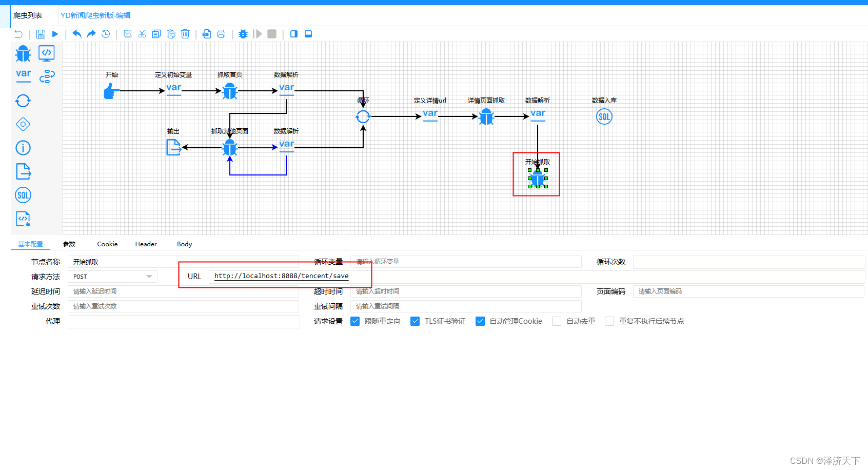Toggle the right-side panel layout icon
868x470 pixels.
294,34
